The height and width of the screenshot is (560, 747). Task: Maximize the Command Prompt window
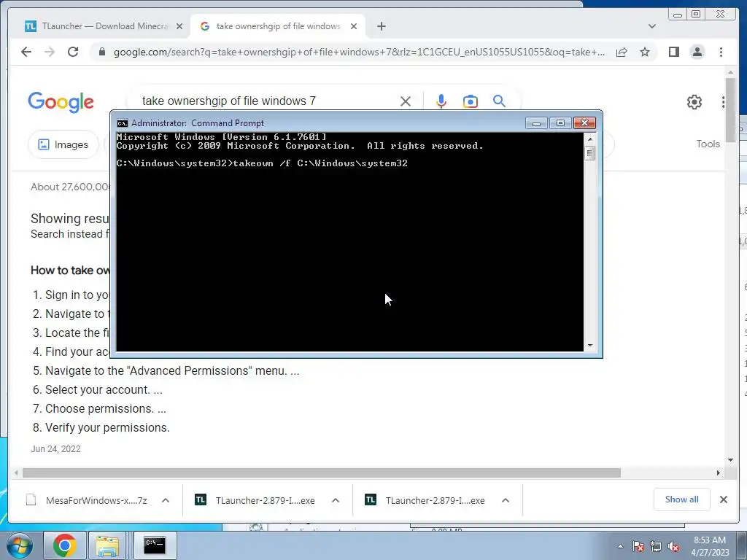pyautogui.click(x=560, y=123)
